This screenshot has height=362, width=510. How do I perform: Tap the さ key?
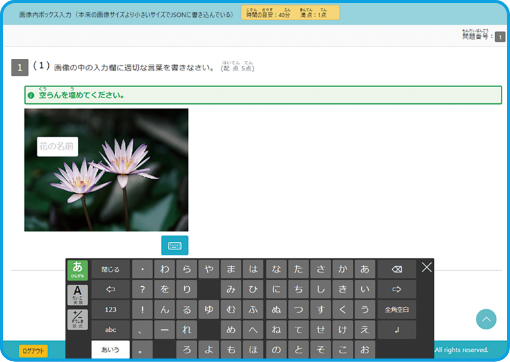coord(320,269)
